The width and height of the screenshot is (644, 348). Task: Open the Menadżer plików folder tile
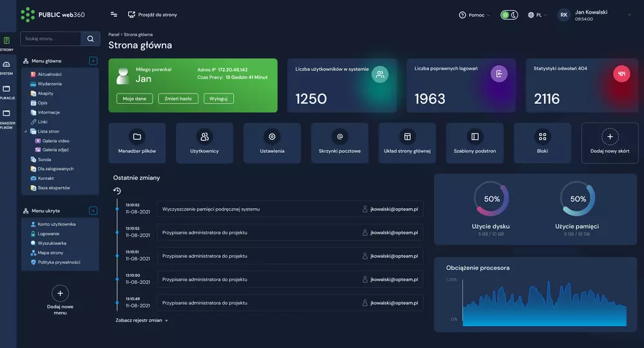coord(137,142)
